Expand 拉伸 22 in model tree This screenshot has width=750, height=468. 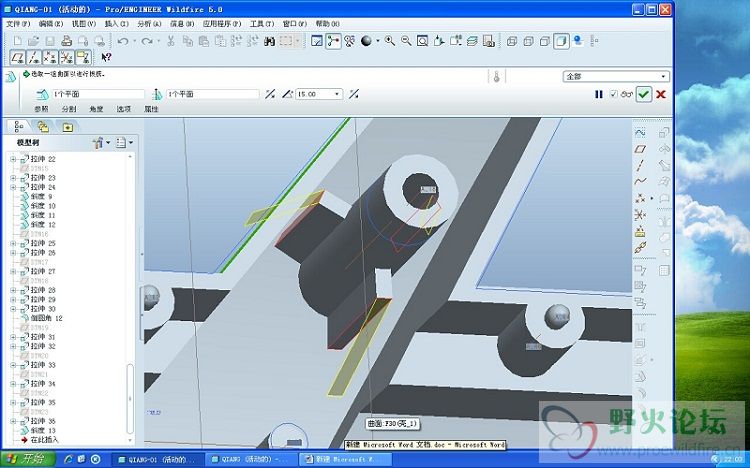click(13, 159)
